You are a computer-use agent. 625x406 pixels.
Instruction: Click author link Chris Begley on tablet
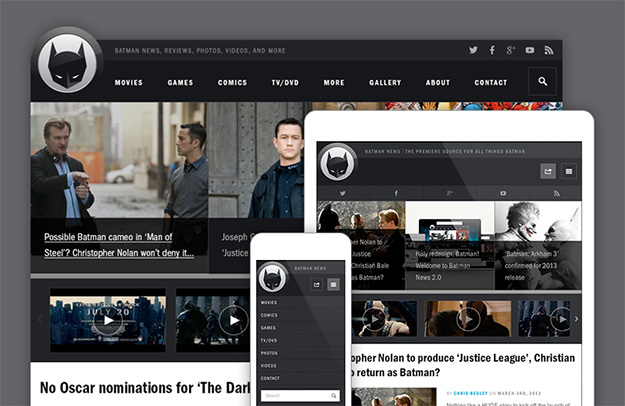(x=470, y=393)
